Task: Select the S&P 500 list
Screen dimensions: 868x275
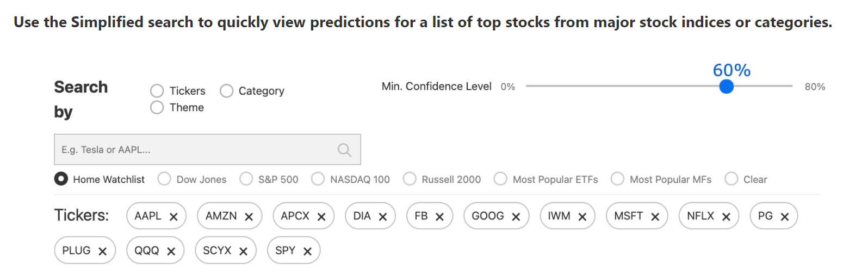Action: (x=246, y=179)
